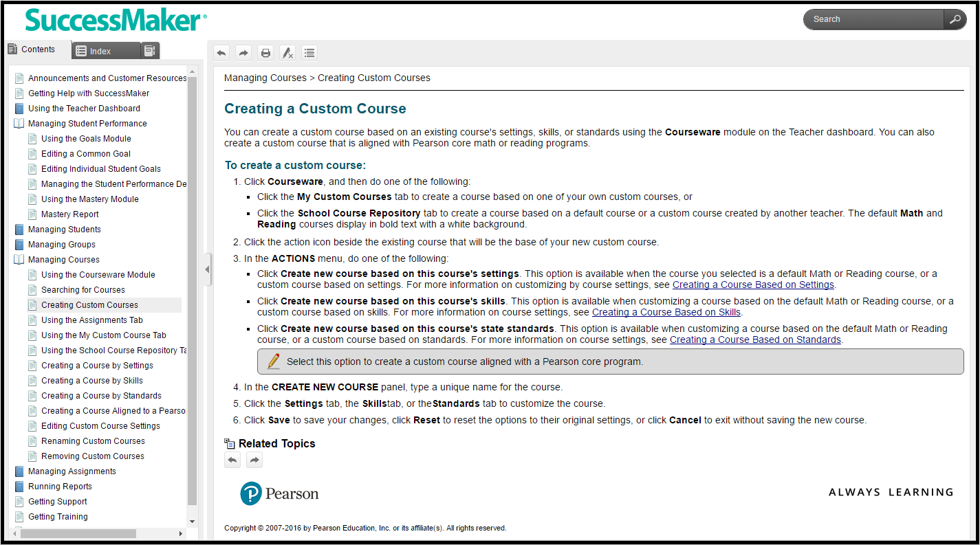This screenshot has height=545, width=980.
Task: Click the expand-all list icon in the toolbar
Action: (x=309, y=52)
